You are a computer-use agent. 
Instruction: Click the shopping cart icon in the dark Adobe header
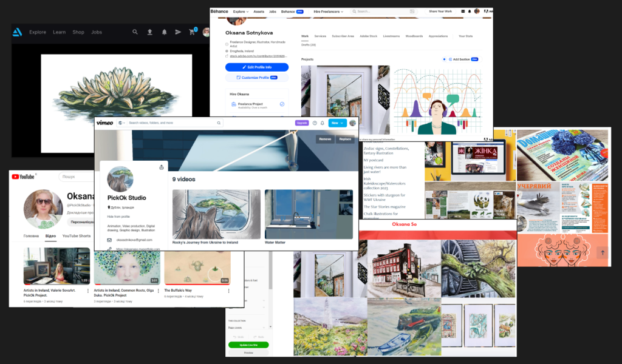coord(191,31)
